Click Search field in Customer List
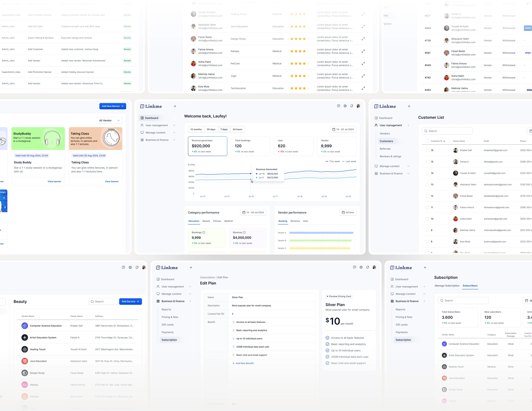532x411 pixels. [x=447, y=131]
